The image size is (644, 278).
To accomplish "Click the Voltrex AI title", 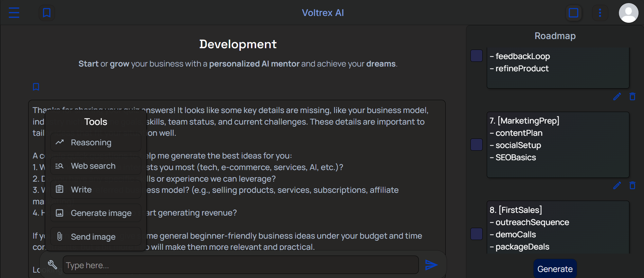I will [323, 13].
